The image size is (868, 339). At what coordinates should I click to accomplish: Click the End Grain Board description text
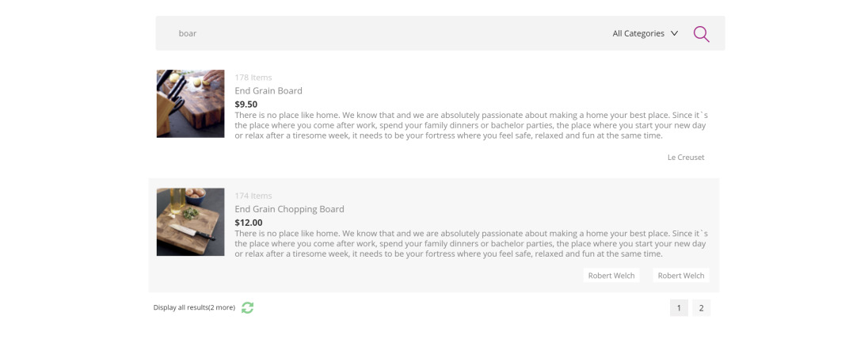[470, 125]
